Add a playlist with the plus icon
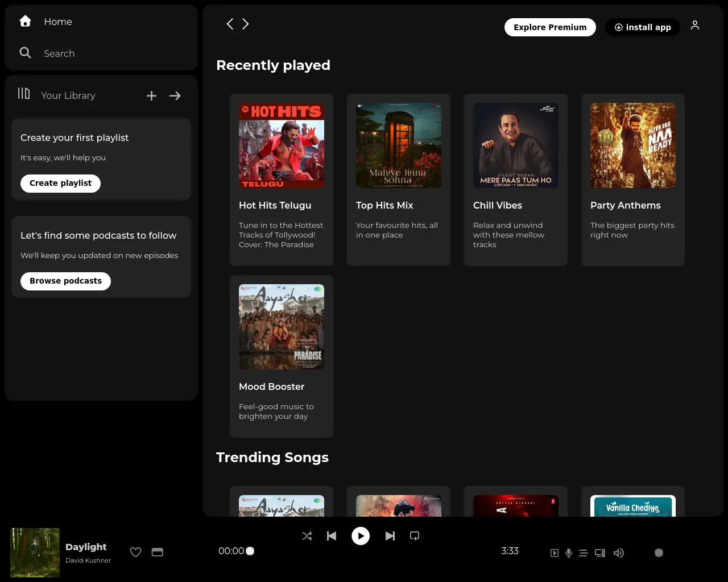This screenshot has height=582, width=728. pos(151,96)
